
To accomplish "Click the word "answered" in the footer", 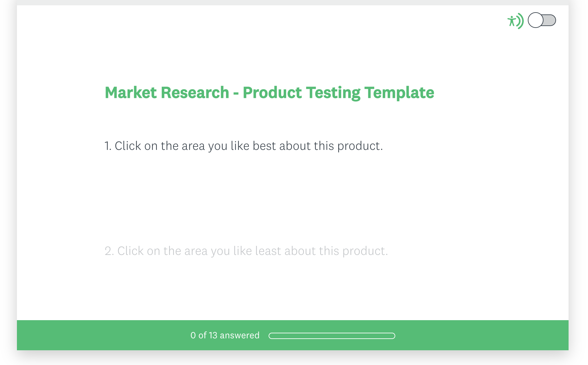I will point(240,335).
